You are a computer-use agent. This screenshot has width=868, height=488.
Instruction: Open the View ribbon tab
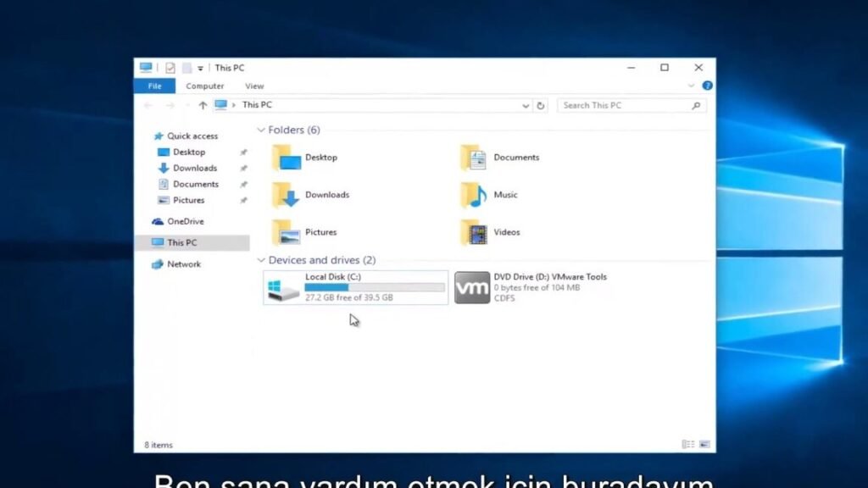click(x=254, y=86)
